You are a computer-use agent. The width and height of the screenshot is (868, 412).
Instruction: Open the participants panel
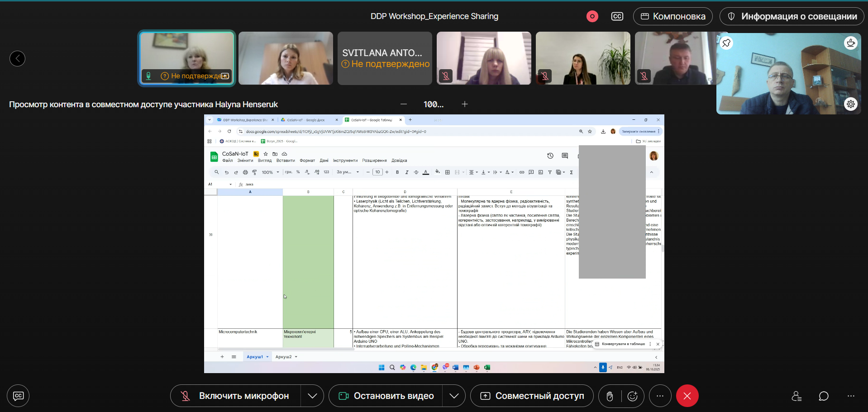(x=796, y=396)
